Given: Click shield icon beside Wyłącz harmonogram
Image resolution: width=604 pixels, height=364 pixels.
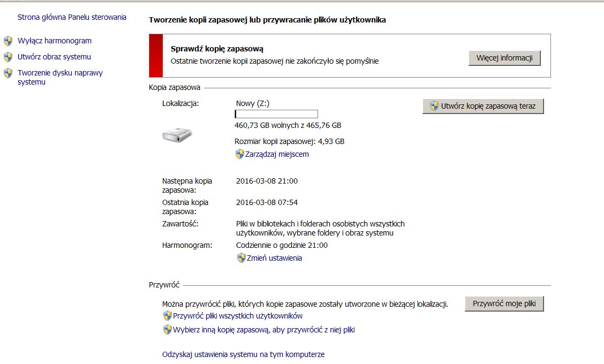Looking at the screenshot, I should [8, 41].
